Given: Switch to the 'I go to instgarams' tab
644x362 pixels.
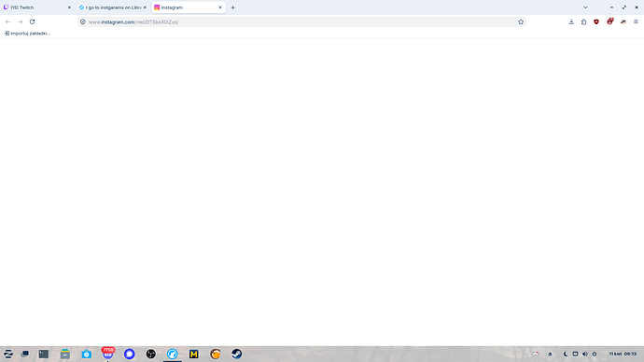Looking at the screenshot, I should [113, 7].
